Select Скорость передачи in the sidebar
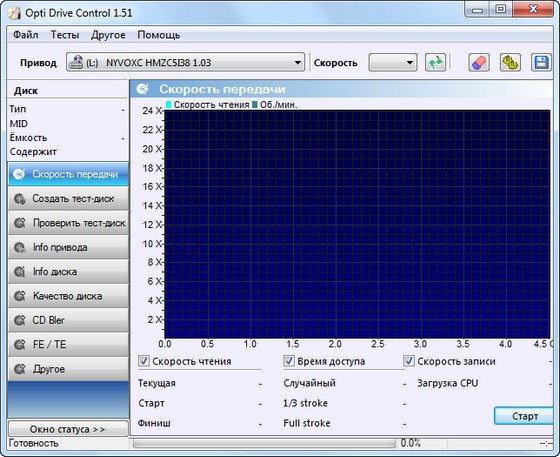This screenshot has height=457, width=560. tap(68, 174)
